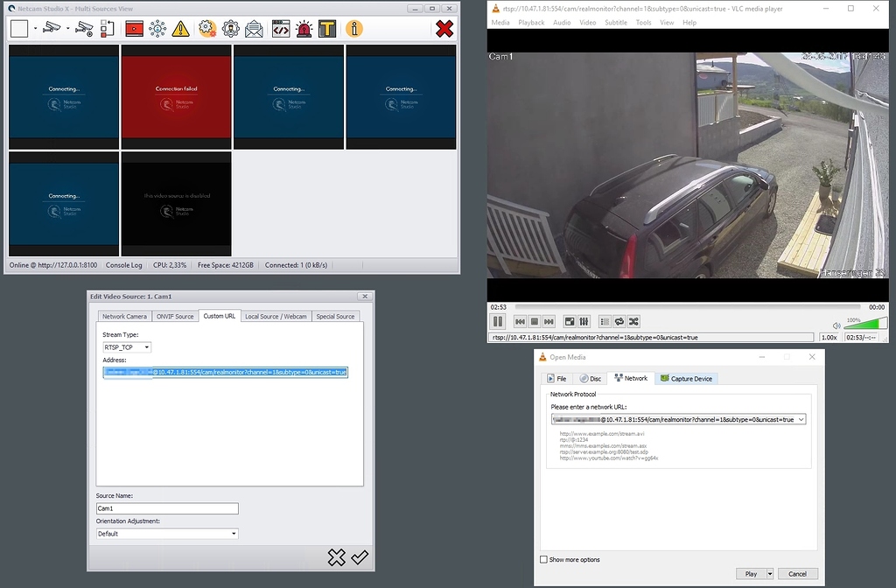Screen dimensions: 896x588
Task: Open the code brackets web icon
Action: tap(280, 29)
